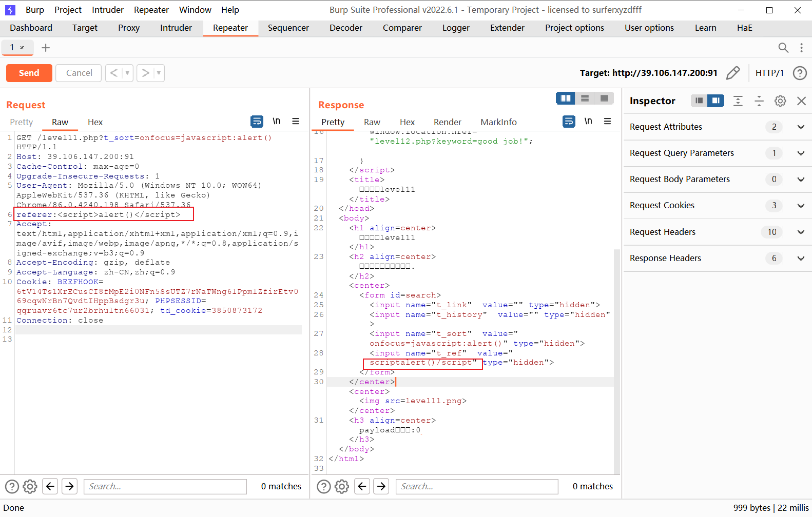Open request search help icon
This screenshot has height=517, width=812.
click(12, 486)
